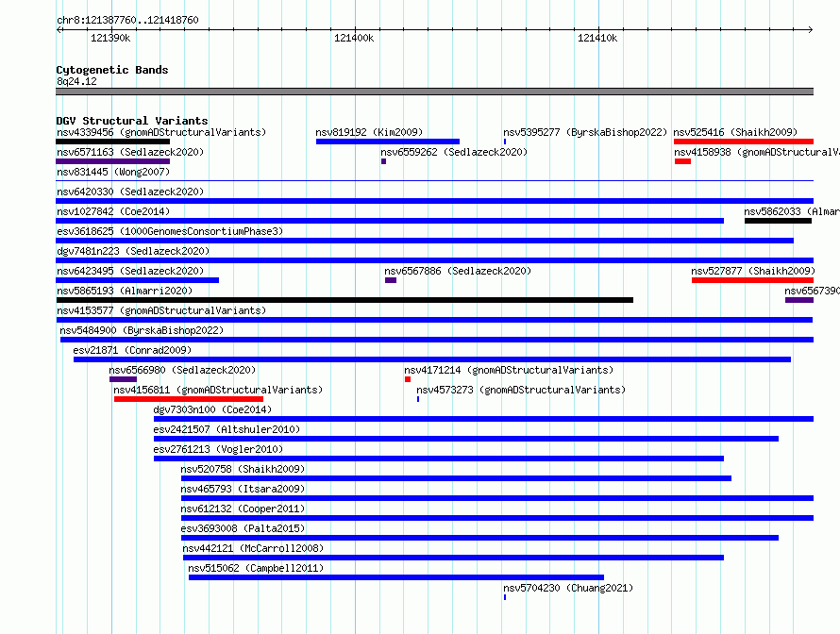This screenshot has height=634, width=840.
Task: Open nsv6559262 (Sedlazeck2020) label
Action: (x=454, y=152)
